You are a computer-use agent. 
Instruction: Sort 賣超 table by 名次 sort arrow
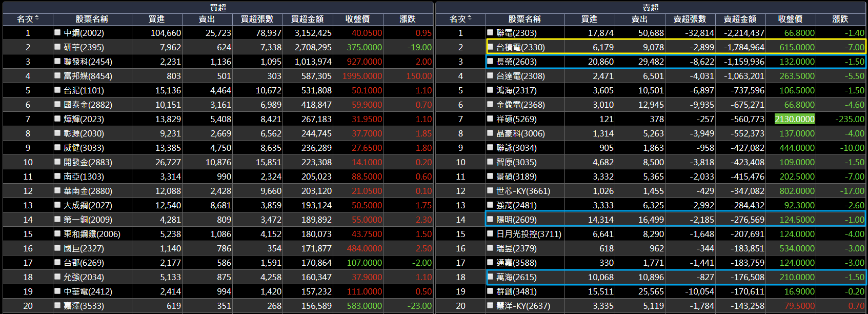pos(470,18)
